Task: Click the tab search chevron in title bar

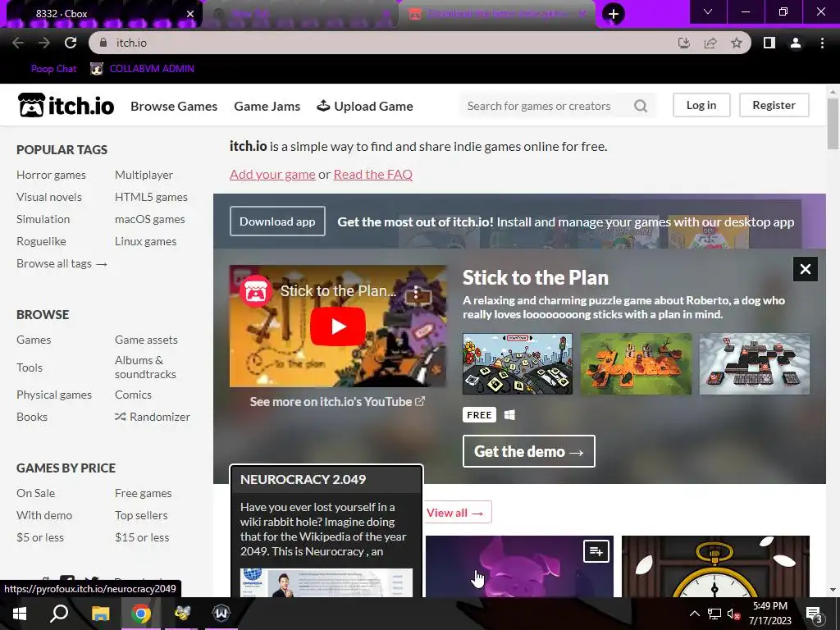Action: pyautogui.click(x=708, y=11)
